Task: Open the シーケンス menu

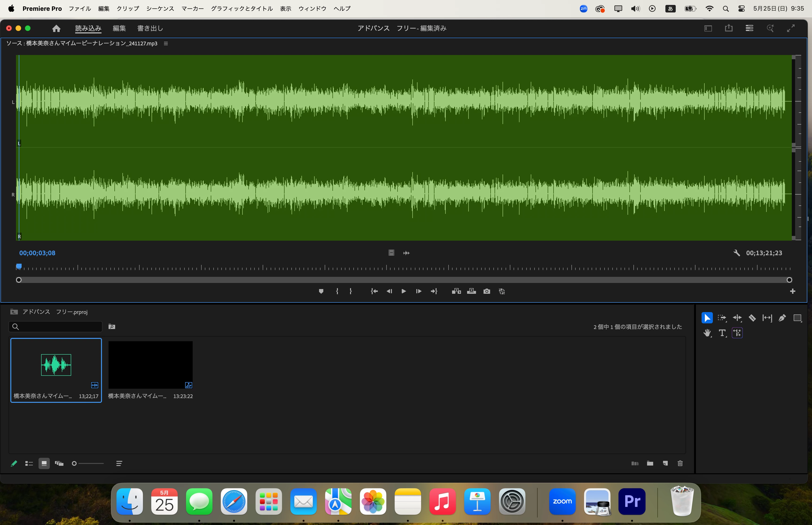Action: 160,8
